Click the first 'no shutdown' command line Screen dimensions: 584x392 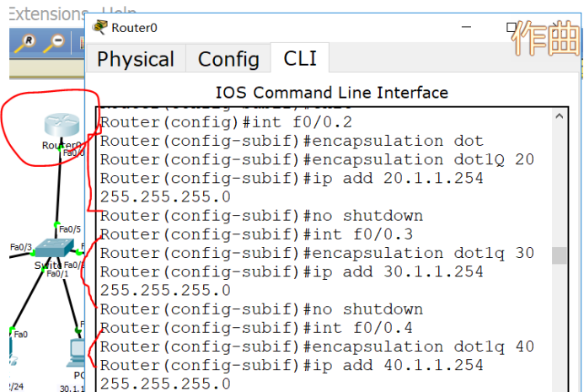pyautogui.click(x=261, y=216)
